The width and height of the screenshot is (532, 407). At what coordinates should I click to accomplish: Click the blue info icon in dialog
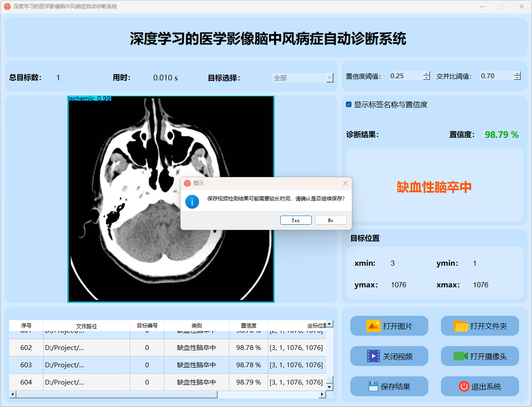coord(192,201)
